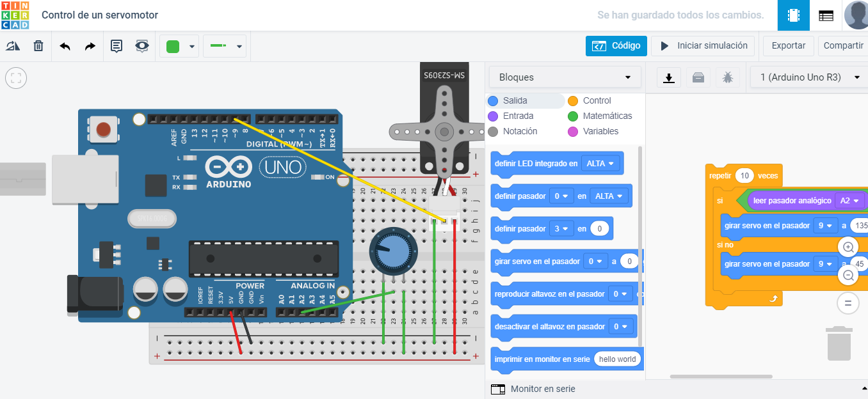This screenshot has width=868, height=399.
Task: Click the girar servo palette block label
Action: 538,262
